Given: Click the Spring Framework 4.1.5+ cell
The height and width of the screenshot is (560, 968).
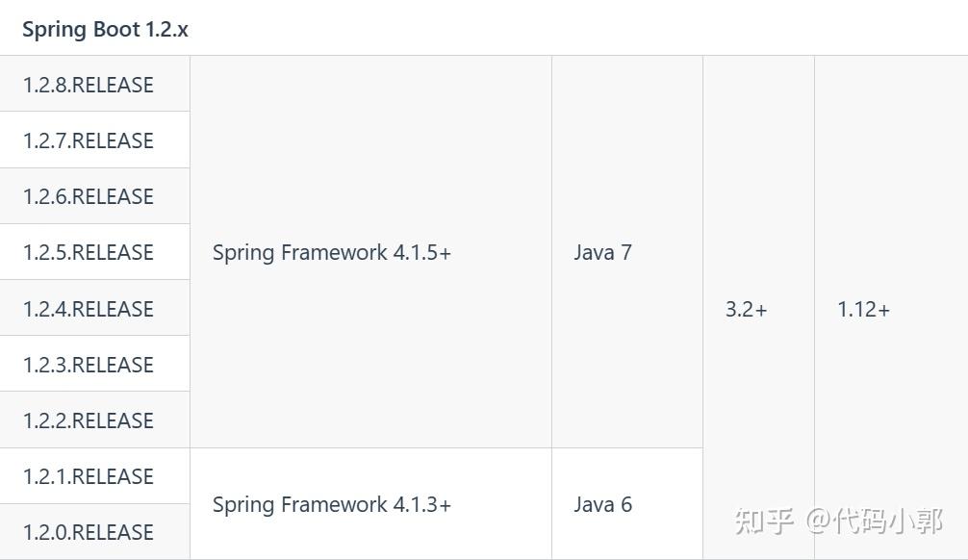Looking at the screenshot, I should [370, 252].
